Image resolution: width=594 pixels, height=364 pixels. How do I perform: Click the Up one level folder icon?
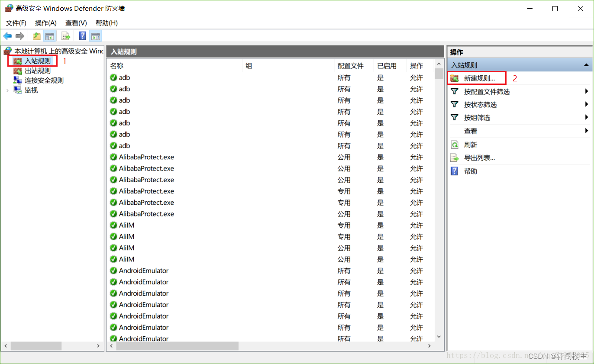[37, 36]
